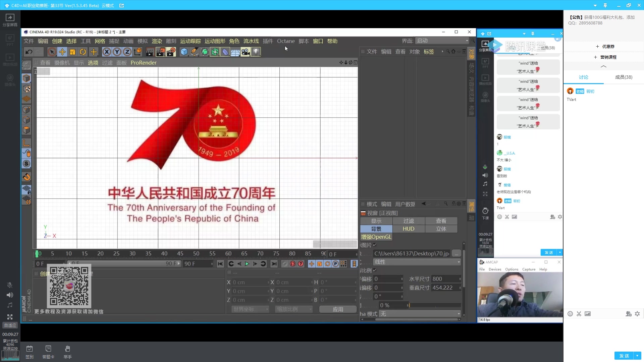Expand the alpha 模式 dropdown showing 无
Image resolution: width=644 pixels, height=362 pixels.
tap(420, 314)
